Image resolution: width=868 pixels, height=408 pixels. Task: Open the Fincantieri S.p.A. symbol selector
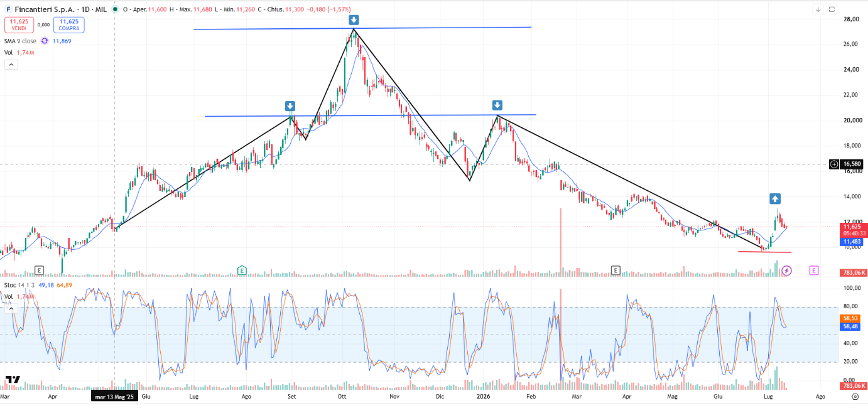pyautogui.click(x=45, y=10)
